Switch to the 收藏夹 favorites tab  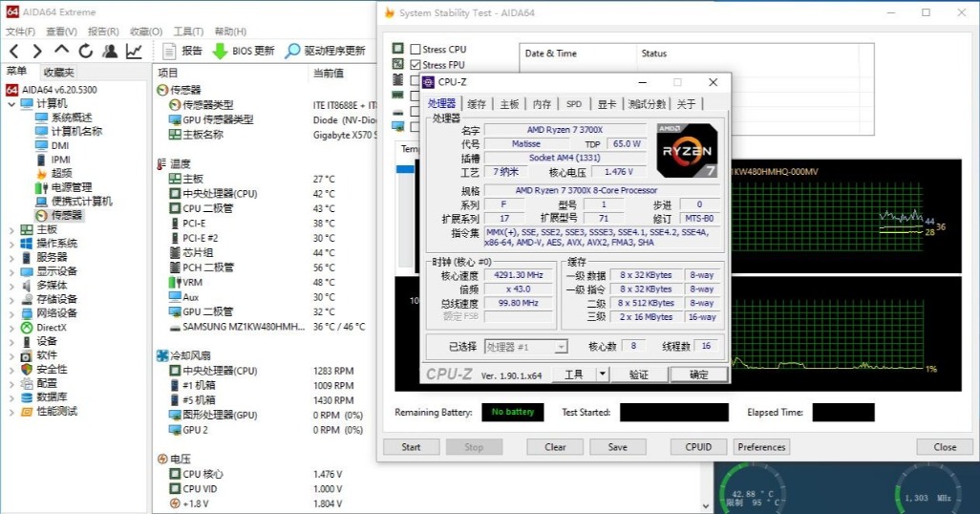tap(59, 72)
